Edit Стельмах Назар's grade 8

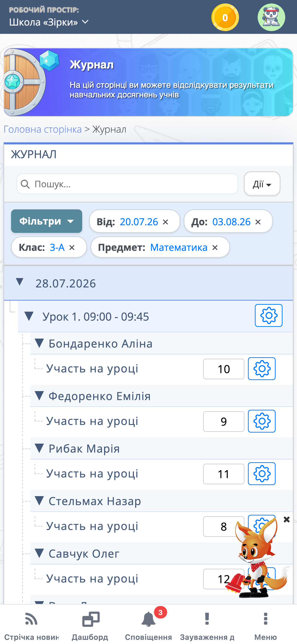pos(224,527)
